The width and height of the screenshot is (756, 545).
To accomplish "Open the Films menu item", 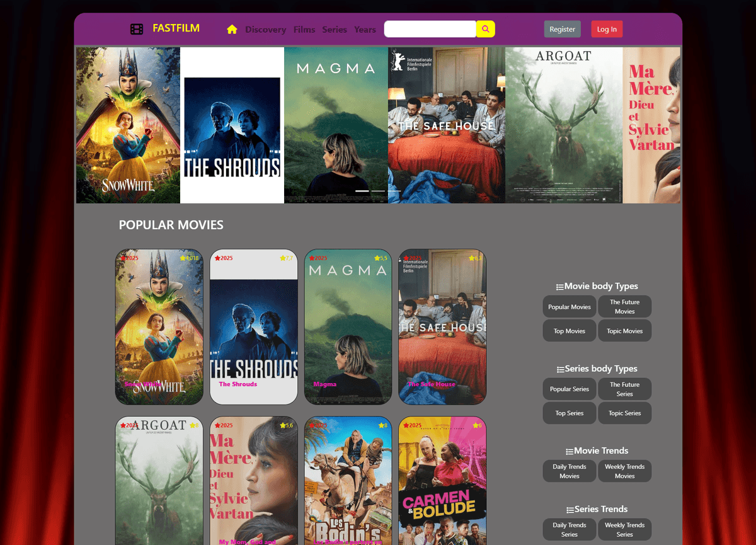I will pyautogui.click(x=304, y=30).
